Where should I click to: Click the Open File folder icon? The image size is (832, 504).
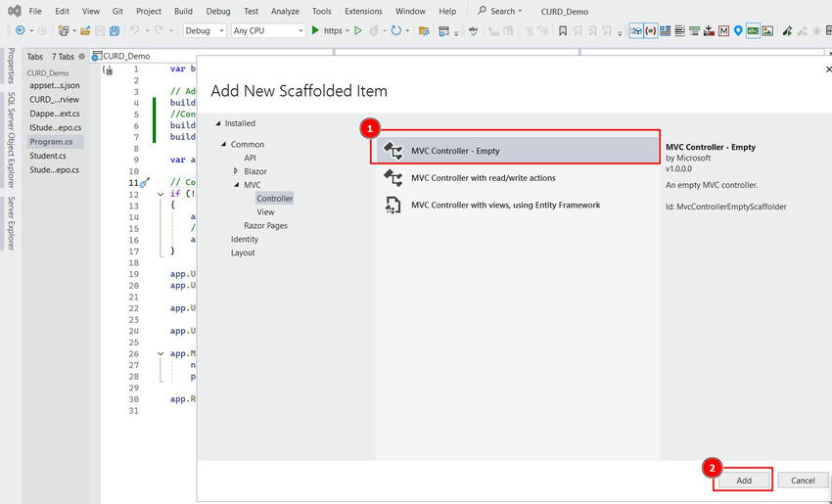click(x=85, y=30)
